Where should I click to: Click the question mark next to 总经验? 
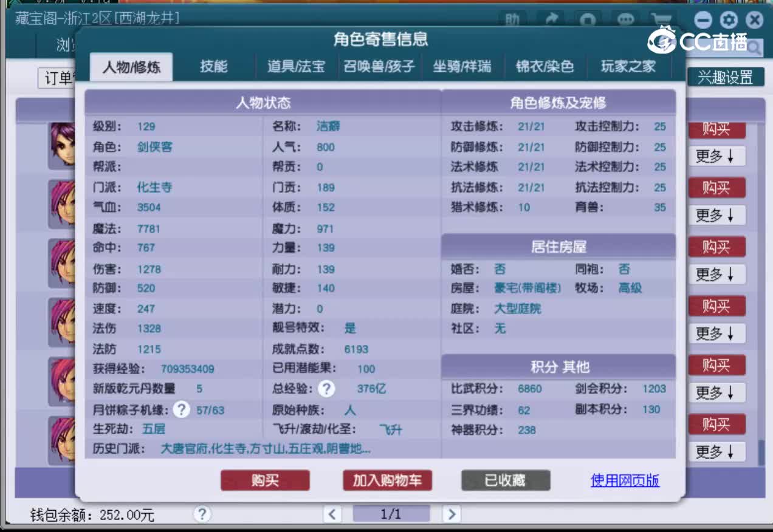tap(327, 390)
